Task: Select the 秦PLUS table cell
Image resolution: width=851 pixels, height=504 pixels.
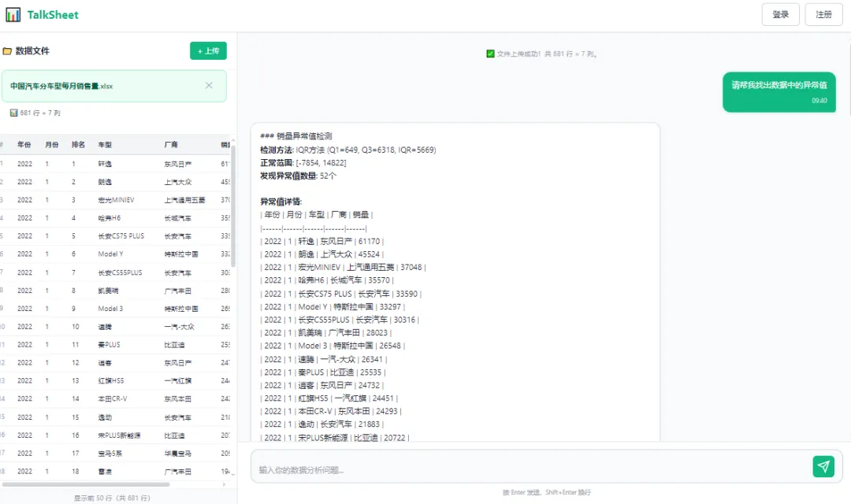Action: 109,344
